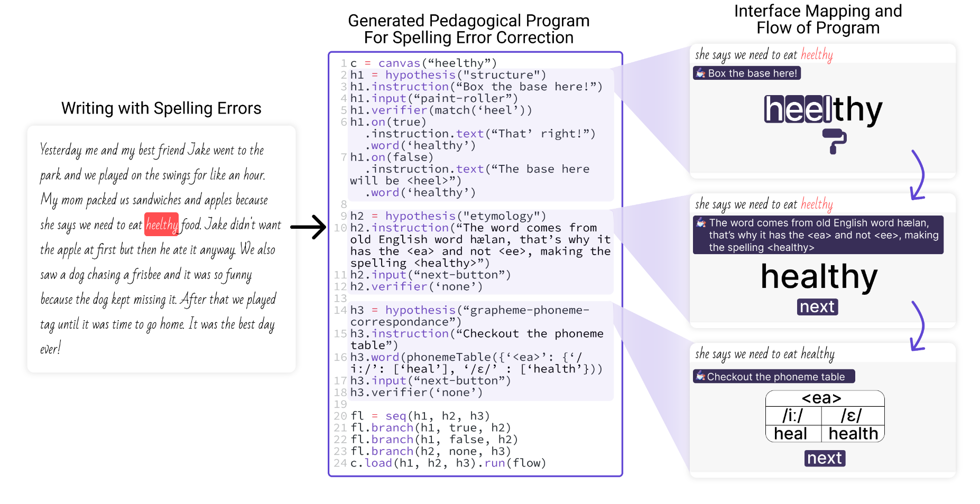Click the wizard icon beside "Box the base here!"
The width and height of the screenshot is (980, 504).
[x=700, y=73]
